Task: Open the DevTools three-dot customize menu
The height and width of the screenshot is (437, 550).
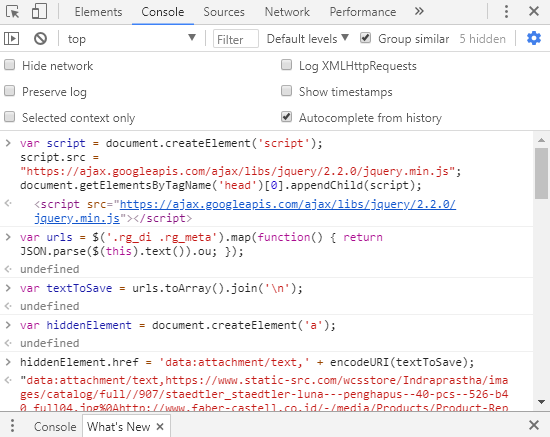Action: pyautogui.click(x=506, y=12)
